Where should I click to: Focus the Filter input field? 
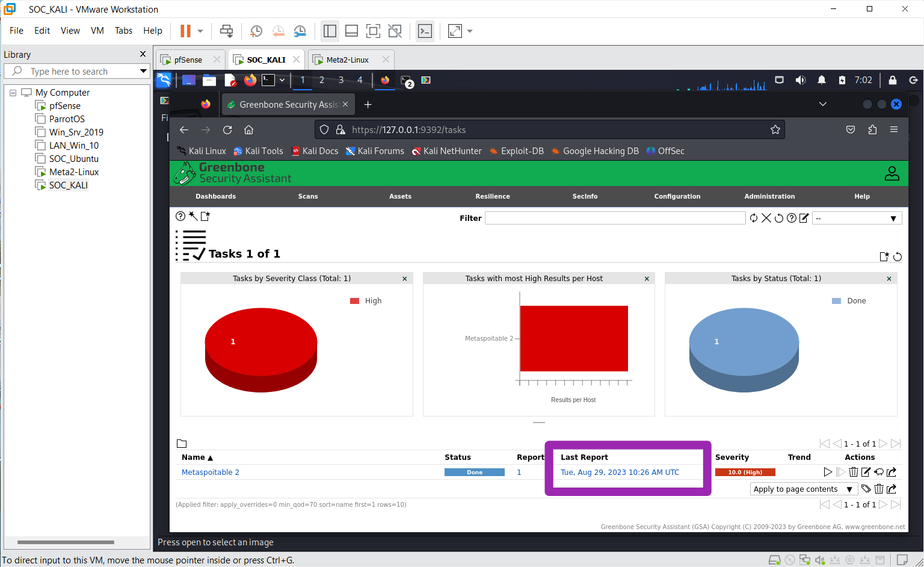pos(615,218)
